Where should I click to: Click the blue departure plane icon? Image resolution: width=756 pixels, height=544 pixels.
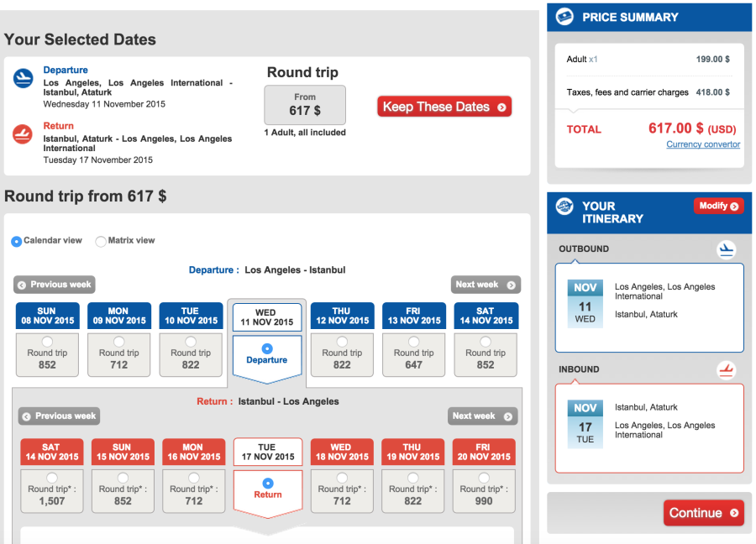[x=23, y=79]
